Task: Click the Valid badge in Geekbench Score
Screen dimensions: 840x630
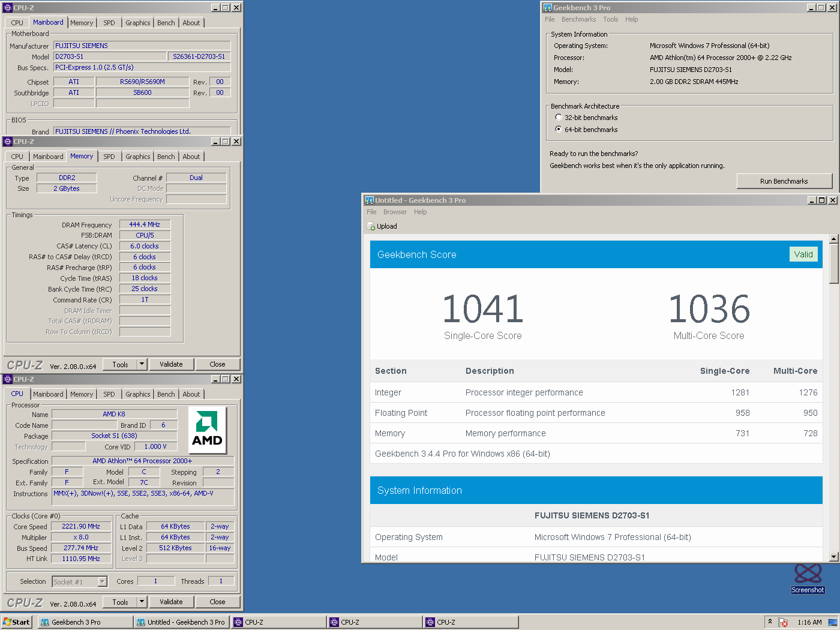Action: tap(803, 254)
